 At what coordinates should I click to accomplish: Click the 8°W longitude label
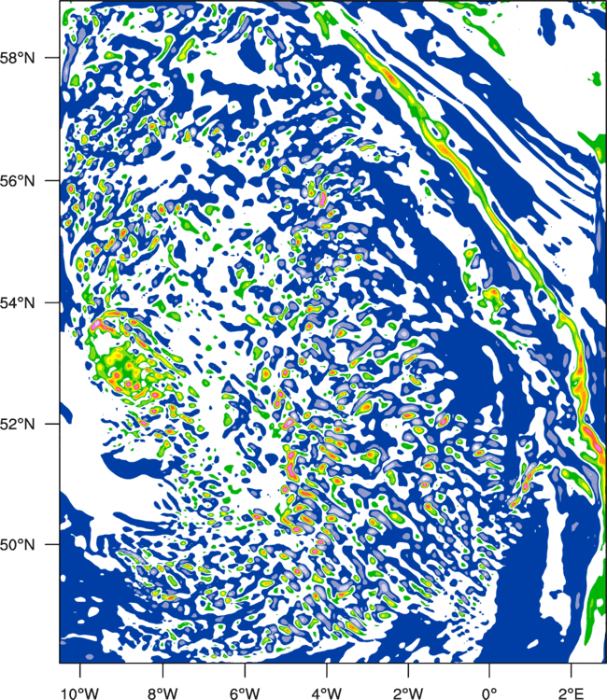tap(162, 693)
